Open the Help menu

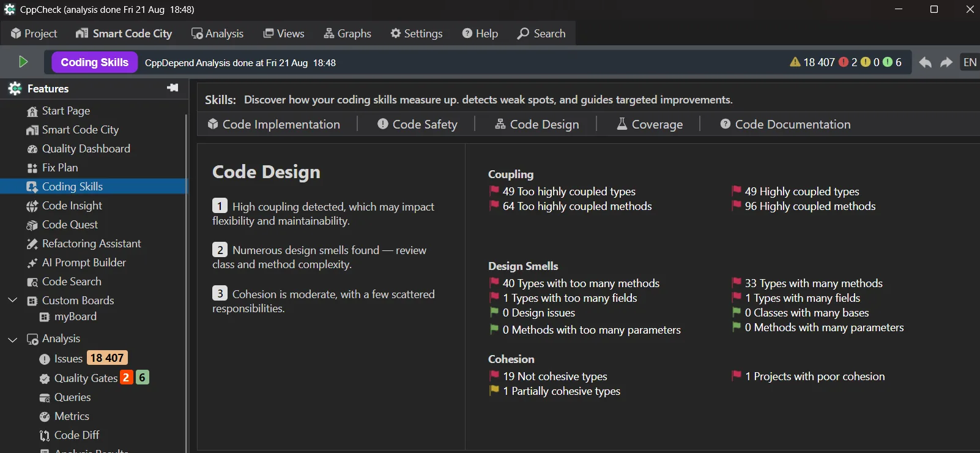(480, 34)
